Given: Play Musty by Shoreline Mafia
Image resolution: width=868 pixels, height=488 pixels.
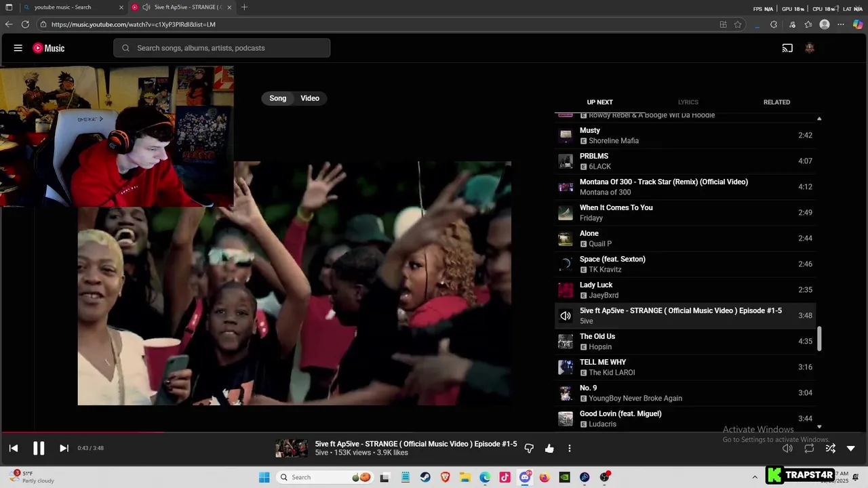Looking at the screenshot, I should [685, 136].
